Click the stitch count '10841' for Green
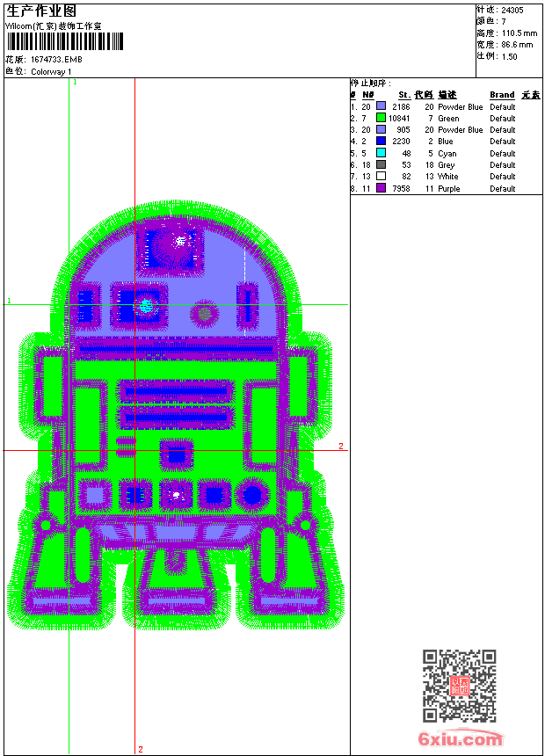Viewport: 545px width, 756px height. pyautogui.click(x=399, y=118)
